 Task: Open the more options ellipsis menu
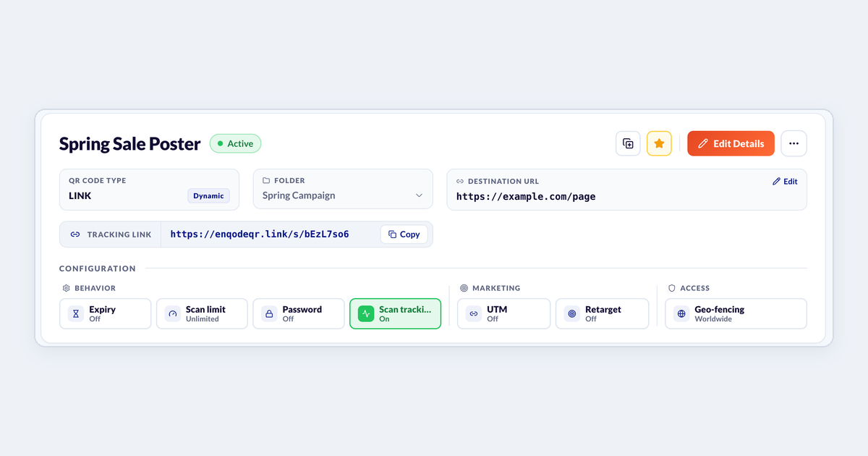point(793,143)
